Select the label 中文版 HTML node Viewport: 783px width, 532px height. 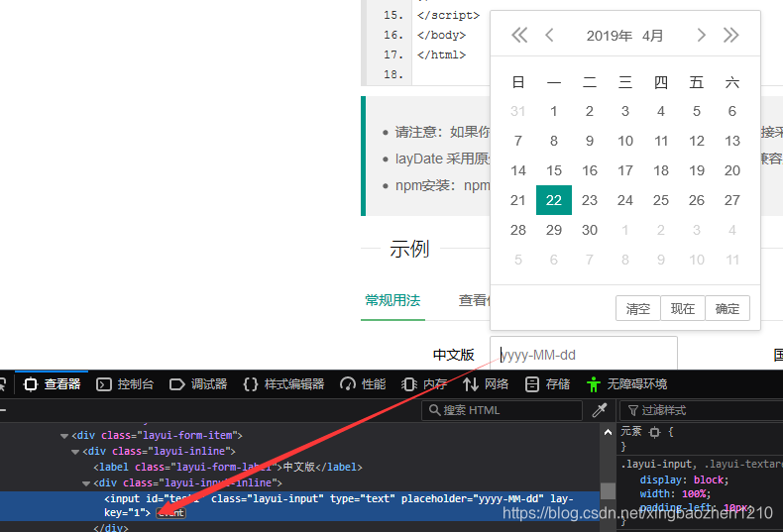[x=228, y=468]
